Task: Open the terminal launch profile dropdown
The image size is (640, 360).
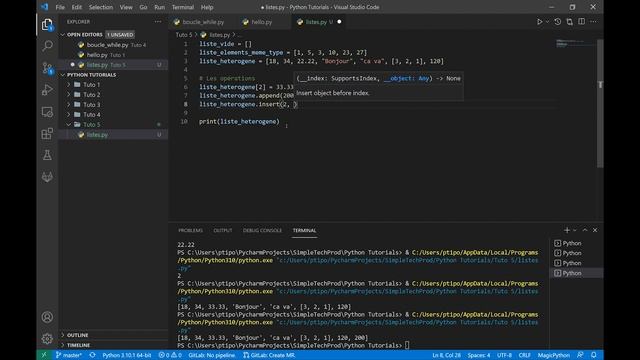Action: (x=575, y=230)
